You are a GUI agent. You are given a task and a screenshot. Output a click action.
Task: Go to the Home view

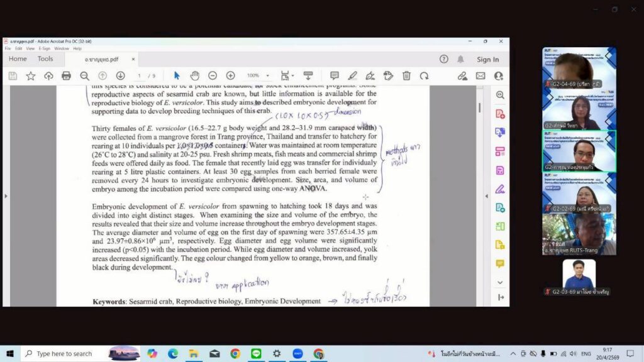18,59
